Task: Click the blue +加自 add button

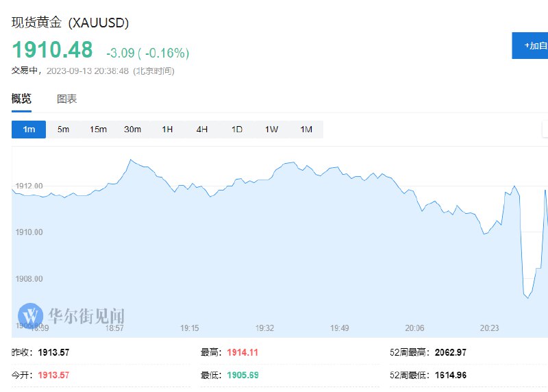Action: click(x=530, y=45)
